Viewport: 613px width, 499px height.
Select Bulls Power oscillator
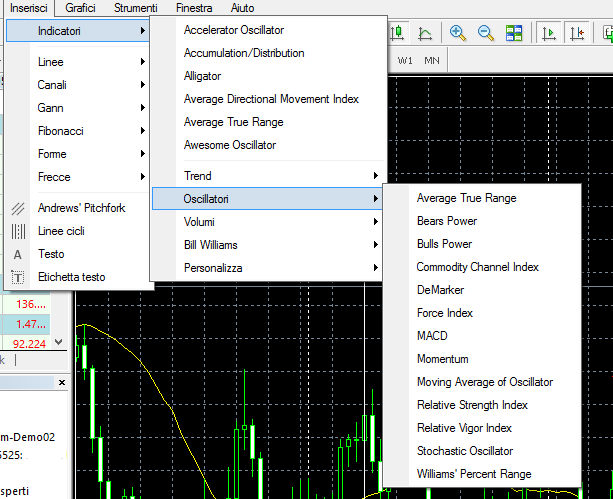(x=445, y=244)
